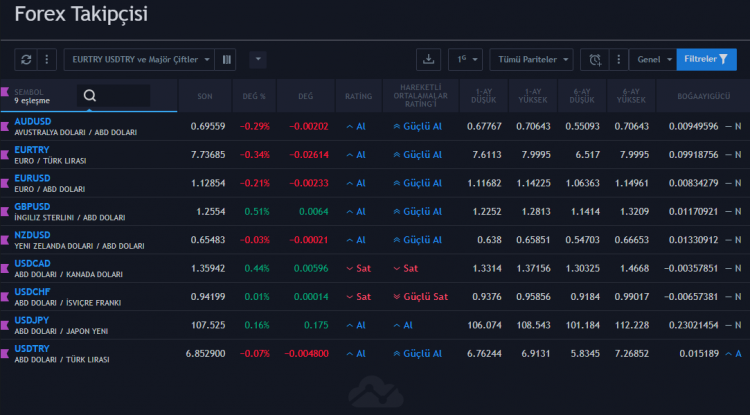The width and height of the screenshot is (750, 415).
Task: Toggle the flag on the GBPUSD row
Action: pyautogui.click(x=5, y=211)
